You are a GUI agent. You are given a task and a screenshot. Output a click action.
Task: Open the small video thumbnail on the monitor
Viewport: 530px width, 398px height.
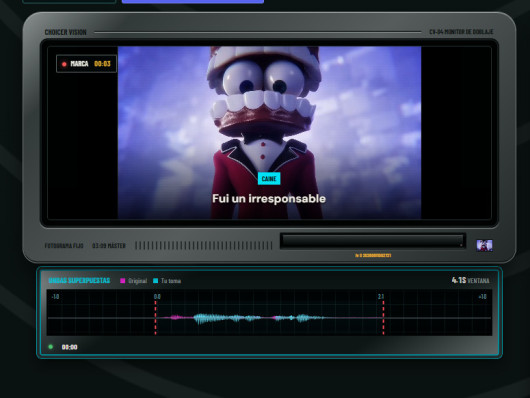tap(484, 245)
